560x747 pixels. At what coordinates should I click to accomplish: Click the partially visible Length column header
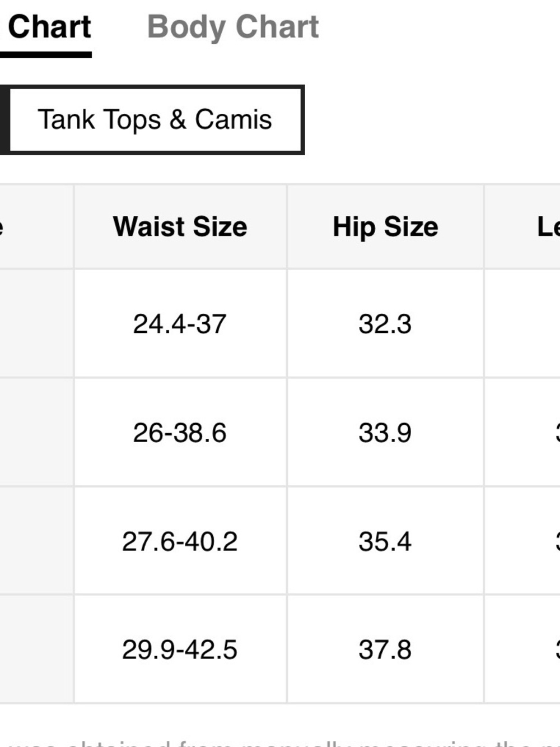pyautogui.click(x=522, y=226)
